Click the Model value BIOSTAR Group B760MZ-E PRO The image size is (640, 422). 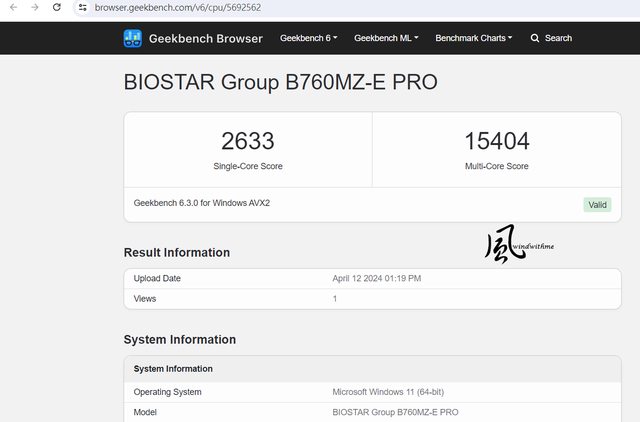[395, 412]
